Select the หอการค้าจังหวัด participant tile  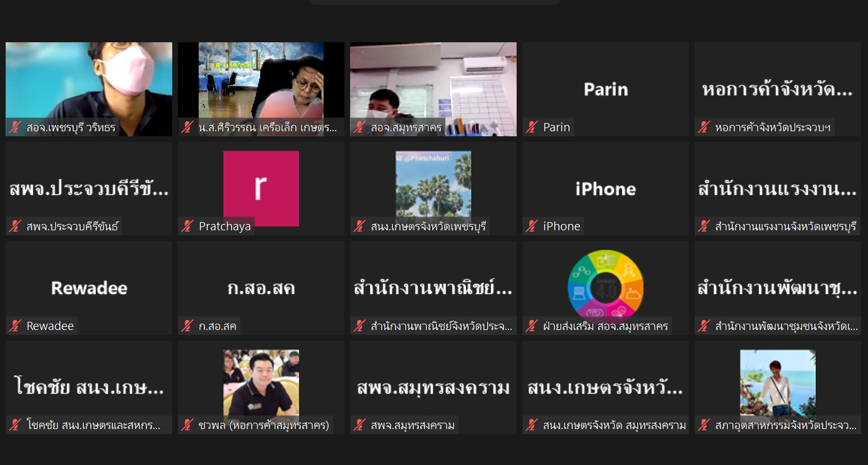click(777, 89)
